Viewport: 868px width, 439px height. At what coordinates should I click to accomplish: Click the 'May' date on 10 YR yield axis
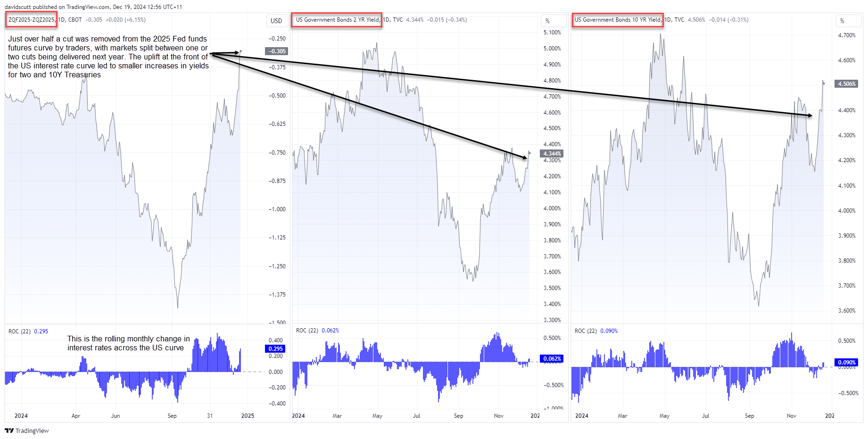click(x=664, y=416)
